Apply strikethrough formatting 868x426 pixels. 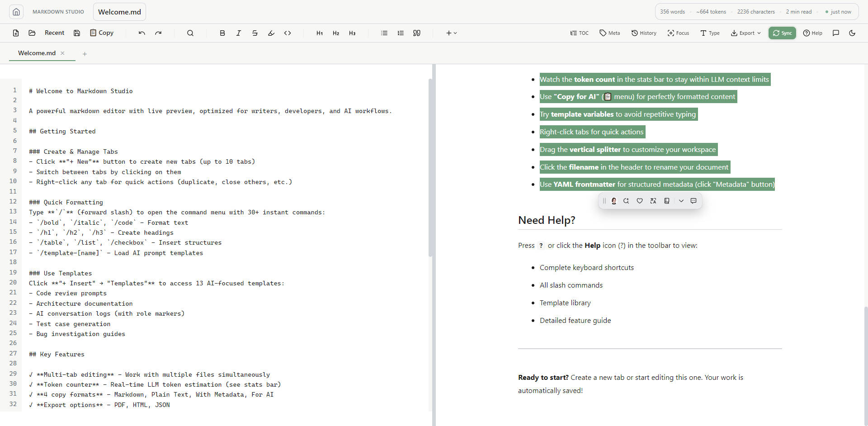255,33
